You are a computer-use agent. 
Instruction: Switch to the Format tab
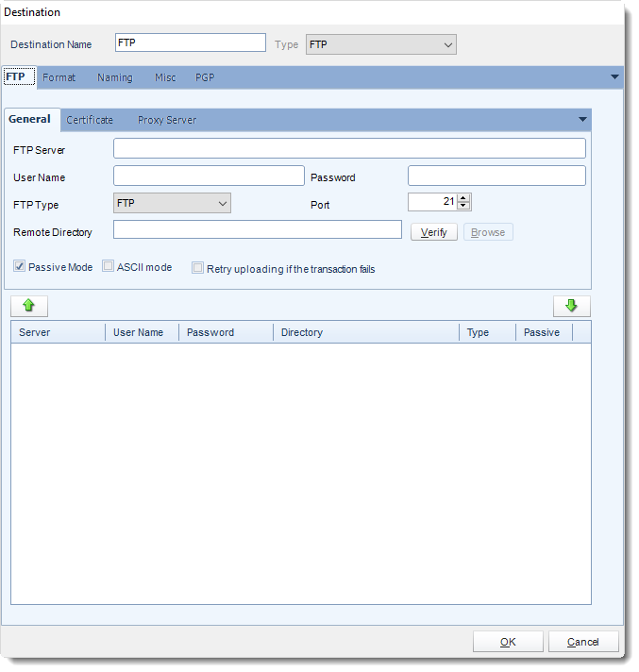coord(59,77)
